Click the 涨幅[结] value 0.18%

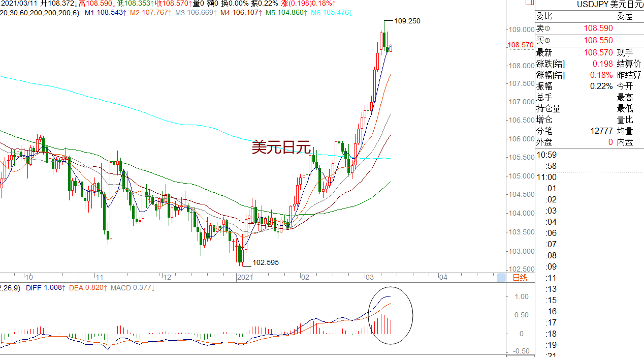[601, 75]
